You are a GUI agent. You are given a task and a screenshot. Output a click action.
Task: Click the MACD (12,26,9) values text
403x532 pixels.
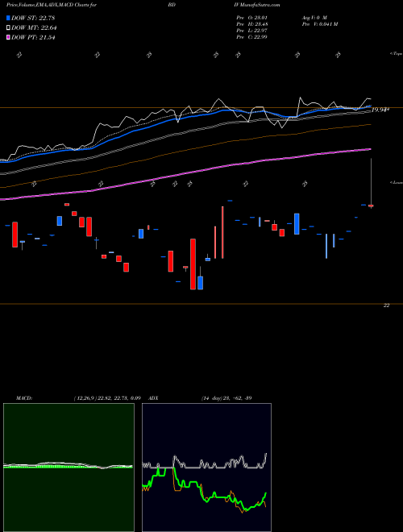point(107,398)
